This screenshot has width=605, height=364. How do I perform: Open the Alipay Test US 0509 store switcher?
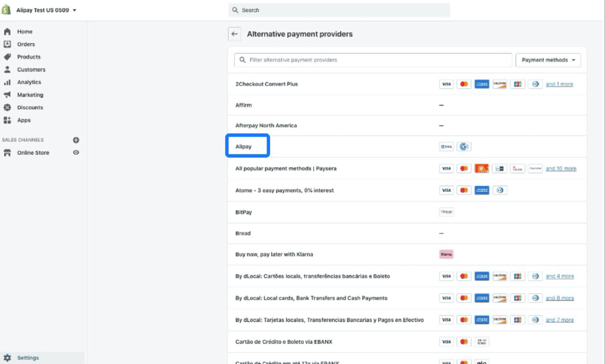click(46, 10)
